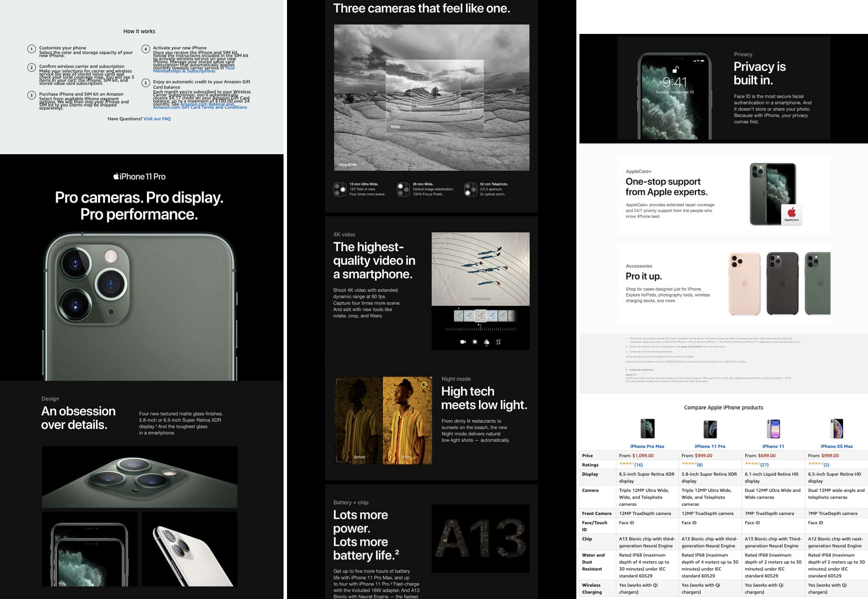The width and height of the screenshot is (868, 599).
Task: Open the iPhone Pro Max product link
Action: click(x=647, y=446)
